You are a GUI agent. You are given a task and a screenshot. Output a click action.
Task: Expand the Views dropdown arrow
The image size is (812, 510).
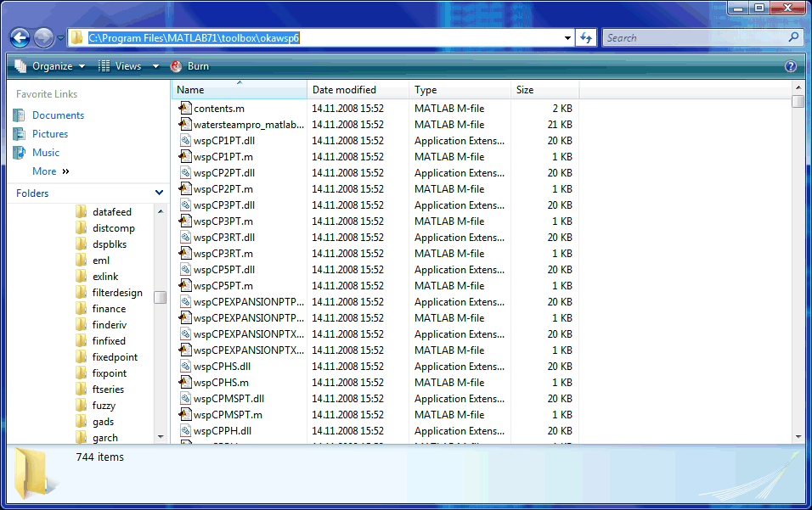click(x=155, y=66)
